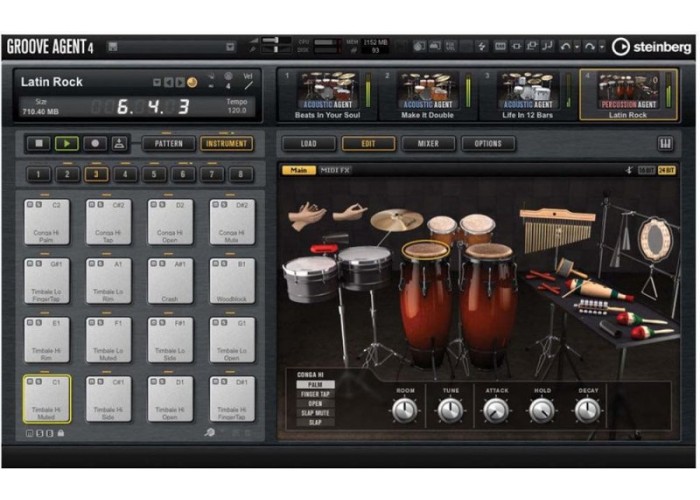
Task: Arm the record button
Action: [x=95, y=143]
